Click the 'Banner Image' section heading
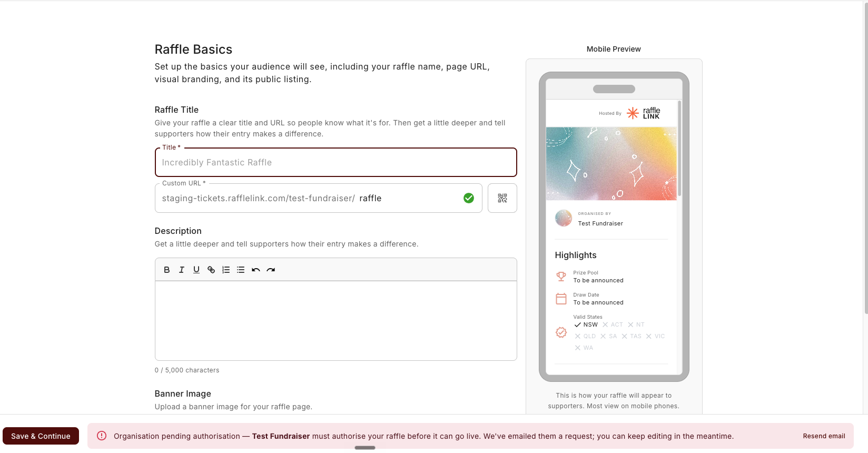Viewport: 868px width, 453px height. pyautogui.click(x=183, y=393)
